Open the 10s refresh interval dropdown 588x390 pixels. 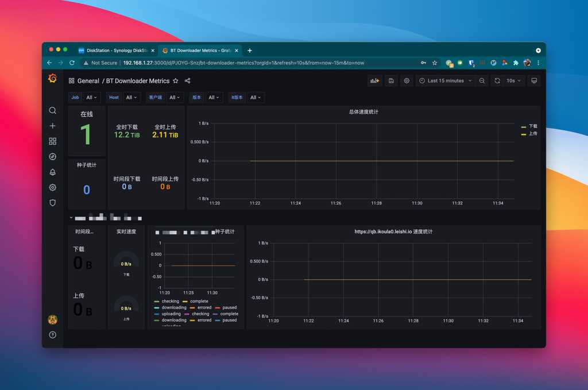tap(513, 80)
